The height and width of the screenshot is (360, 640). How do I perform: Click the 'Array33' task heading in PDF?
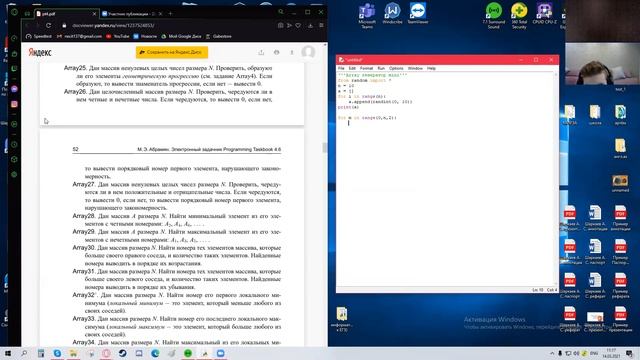(x=84, y=319)
